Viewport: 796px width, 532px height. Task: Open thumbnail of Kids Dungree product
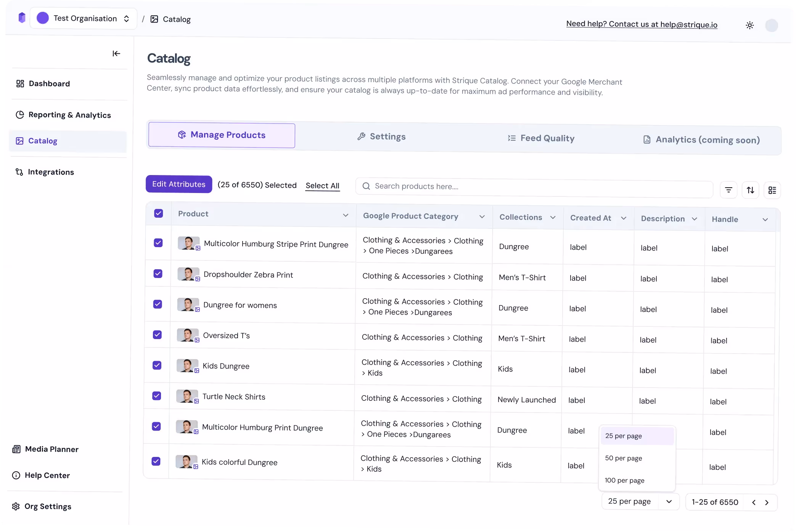pos(187,366)
